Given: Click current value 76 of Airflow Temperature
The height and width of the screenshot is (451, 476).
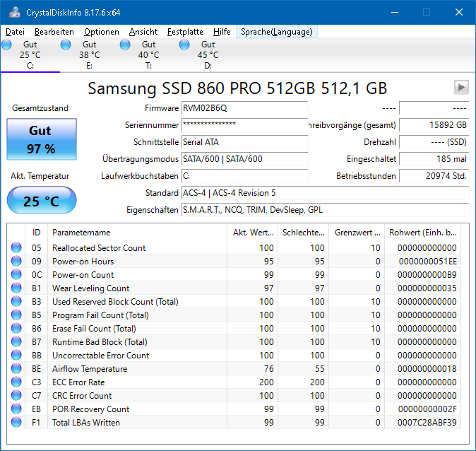Looking at the screenshot, I should pyautogui.click(x=268, y=368).
